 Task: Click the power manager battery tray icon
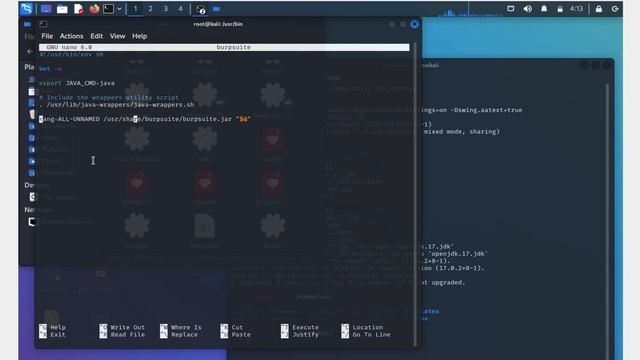(x=560, y=9)
